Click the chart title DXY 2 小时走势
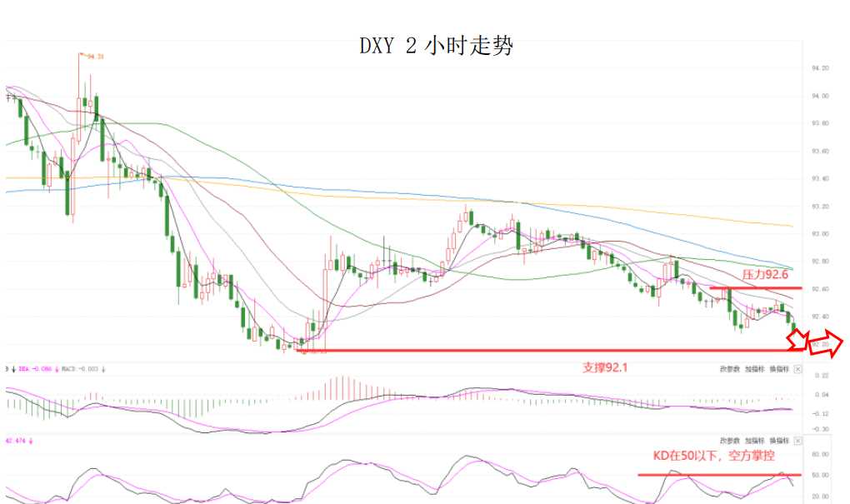This screenshot has width=850, height=504. click(x=437, y=46)
